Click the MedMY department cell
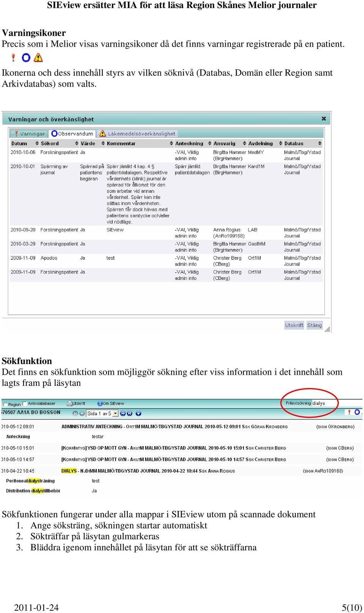 256,152
